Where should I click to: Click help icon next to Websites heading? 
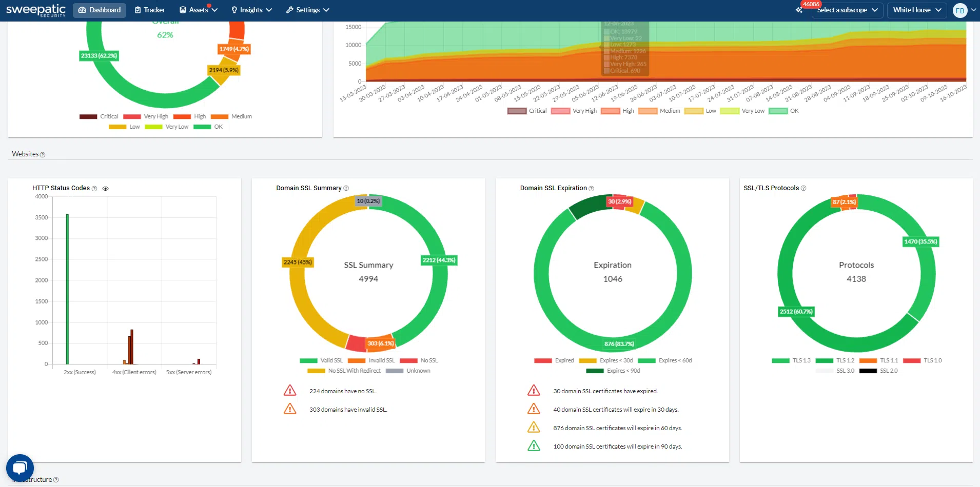[43, 155]
